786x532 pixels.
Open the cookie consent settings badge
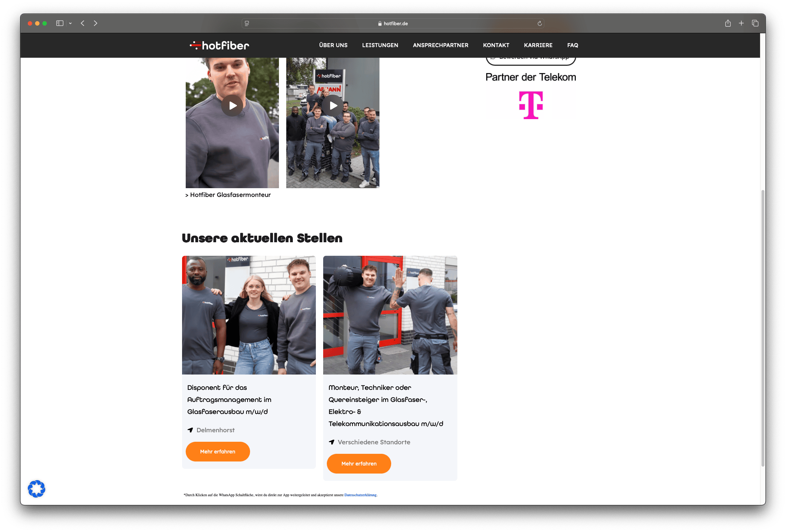coord(37,489)
